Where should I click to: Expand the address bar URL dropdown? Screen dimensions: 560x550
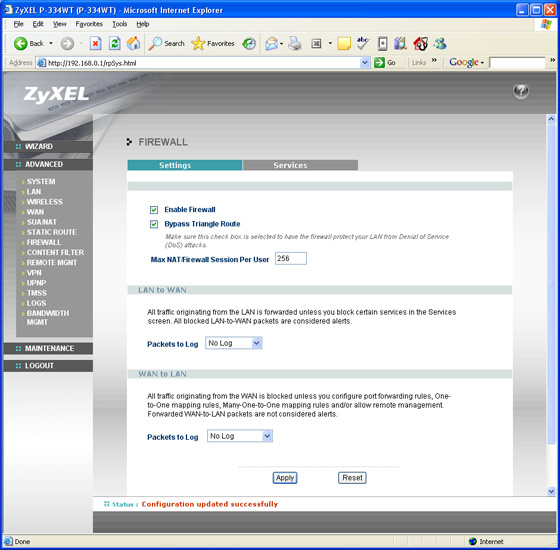tap(364, 62)
